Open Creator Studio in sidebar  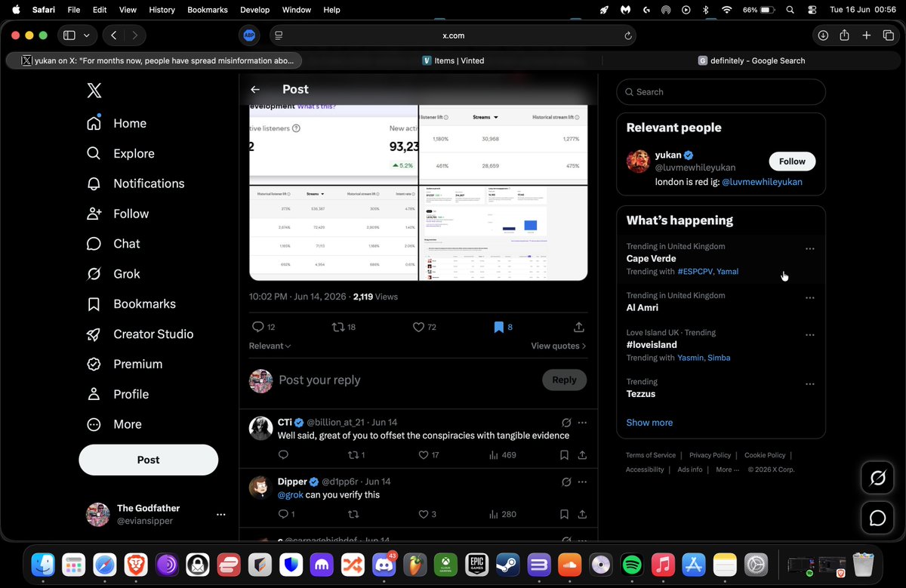[x=140, y=334]
